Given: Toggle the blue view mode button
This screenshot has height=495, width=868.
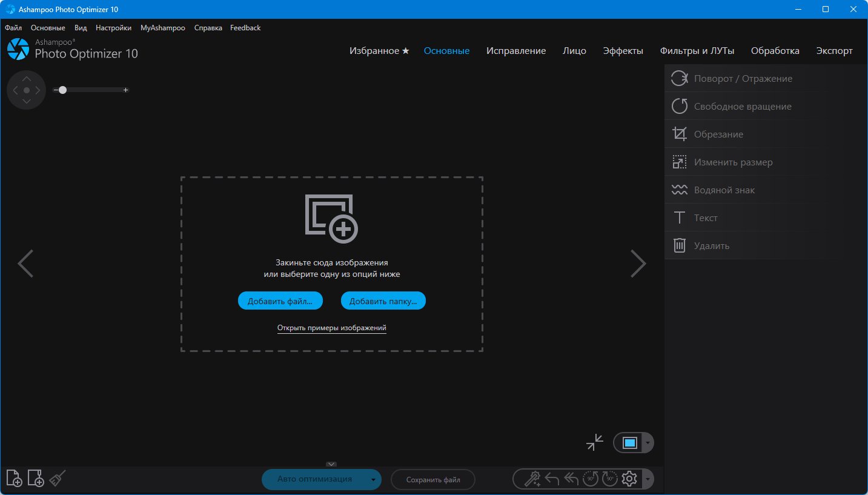Looking at the screenshot, I should tap(630, 443).
